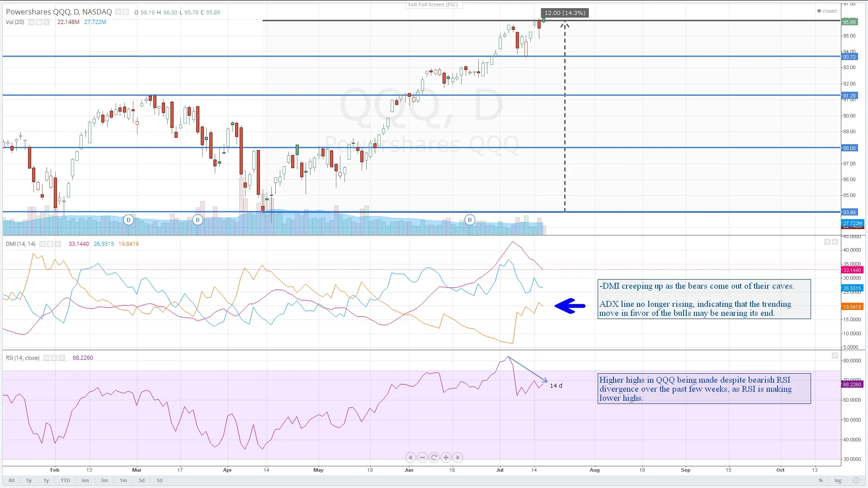Click the 14 d label on the RSI trendline
This screenshot has height=488, width=868.
[x=556, y=386]
